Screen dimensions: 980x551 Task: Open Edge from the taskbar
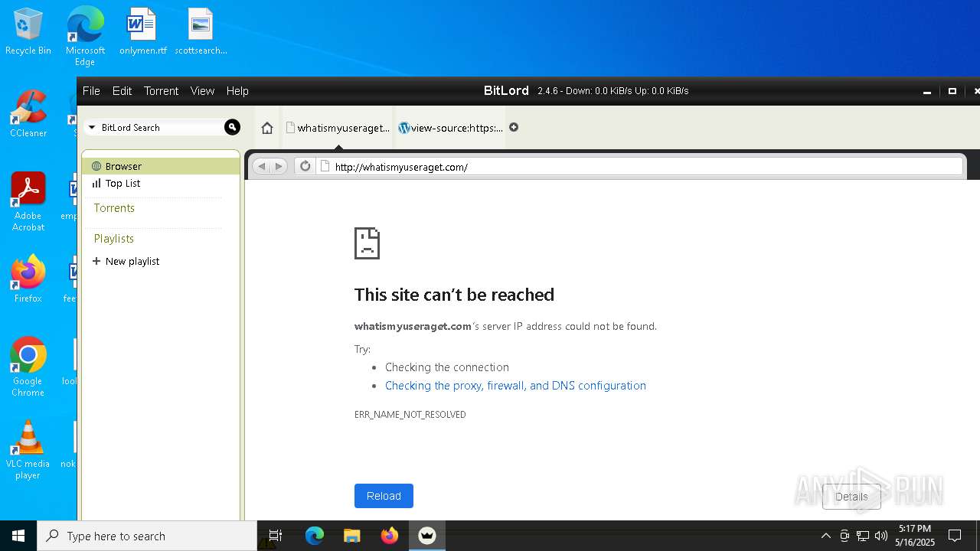pyautogui.click(x=315, y=536)
